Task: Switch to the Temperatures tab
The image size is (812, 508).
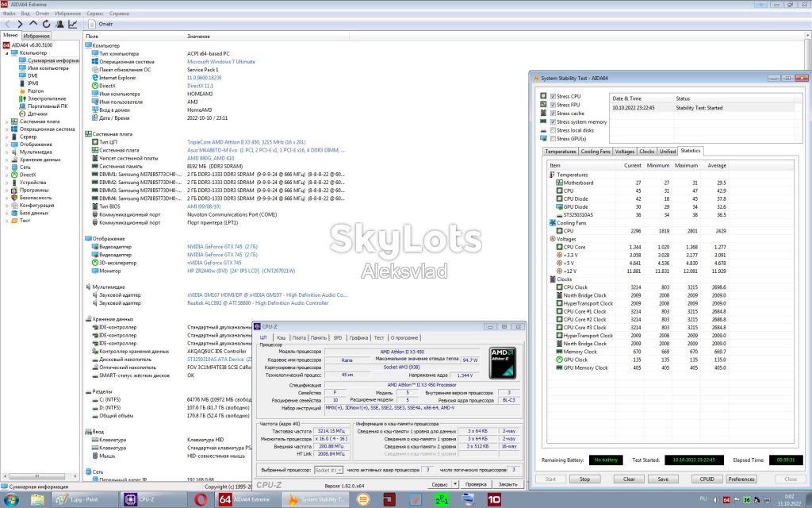Action: pos(561,152)
